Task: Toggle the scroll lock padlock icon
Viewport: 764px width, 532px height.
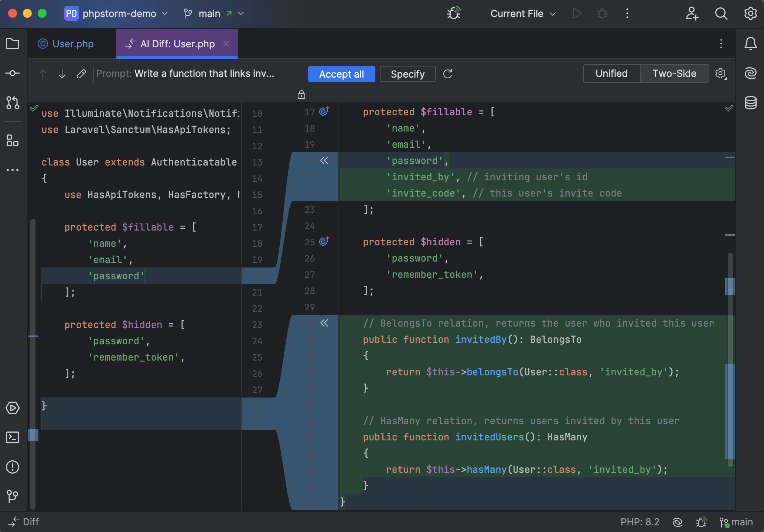Action: [x=301, y=95]
